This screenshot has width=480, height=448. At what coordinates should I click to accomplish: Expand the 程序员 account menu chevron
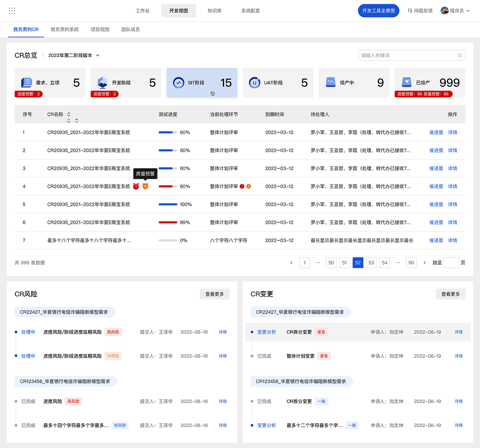468,11
